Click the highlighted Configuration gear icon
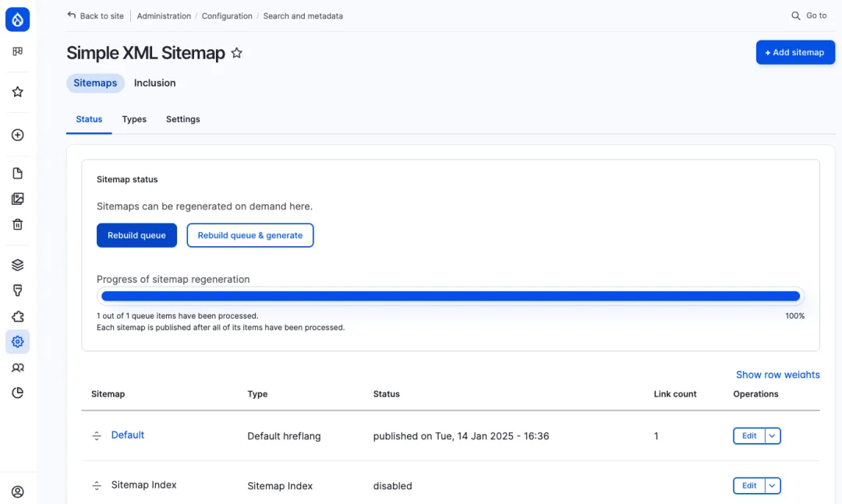Screen dimensions: 842x504 click(17, 341)
